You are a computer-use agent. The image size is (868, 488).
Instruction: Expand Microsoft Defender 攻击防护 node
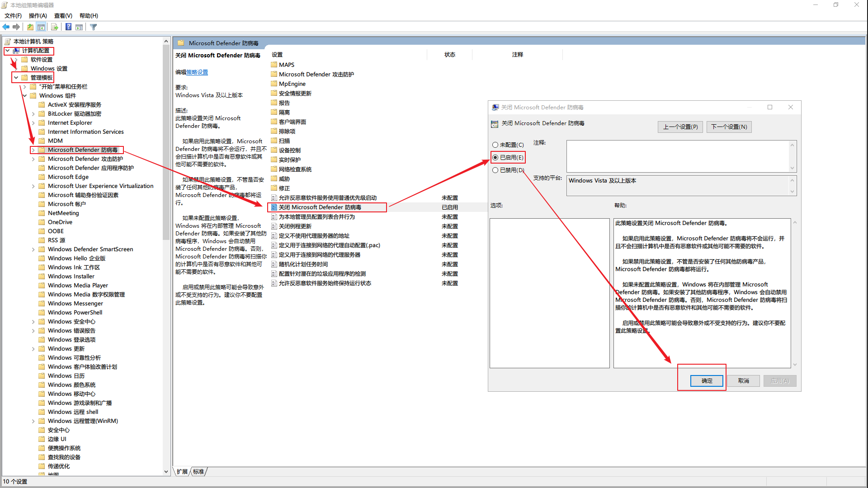[33, 159]
